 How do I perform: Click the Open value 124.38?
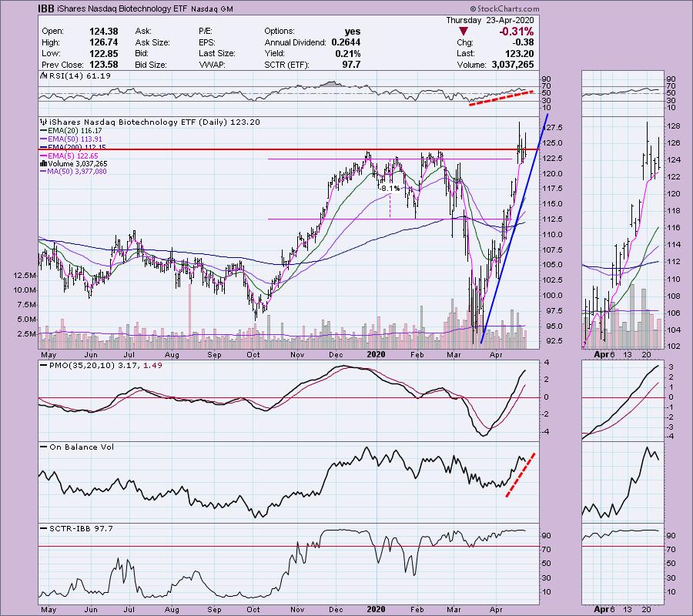103,32
